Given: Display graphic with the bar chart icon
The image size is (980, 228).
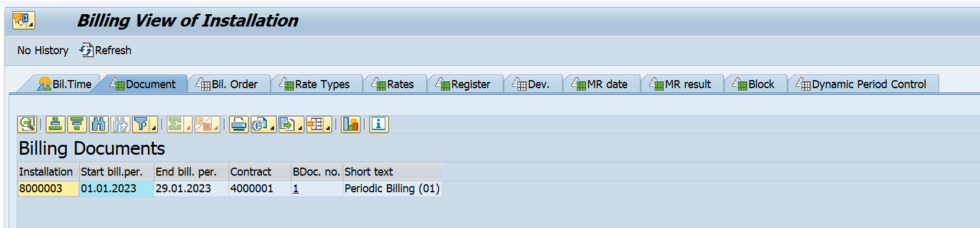Looking at the screenshot, I should (351, 124).
